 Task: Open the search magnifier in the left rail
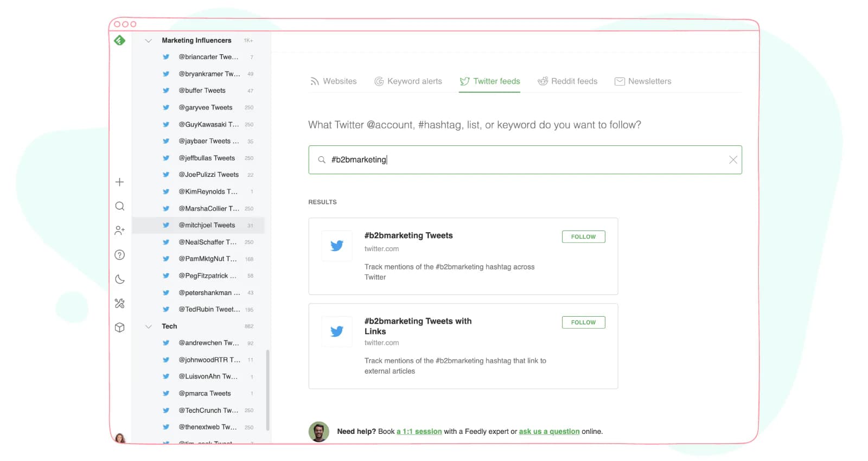coord(120,206)
